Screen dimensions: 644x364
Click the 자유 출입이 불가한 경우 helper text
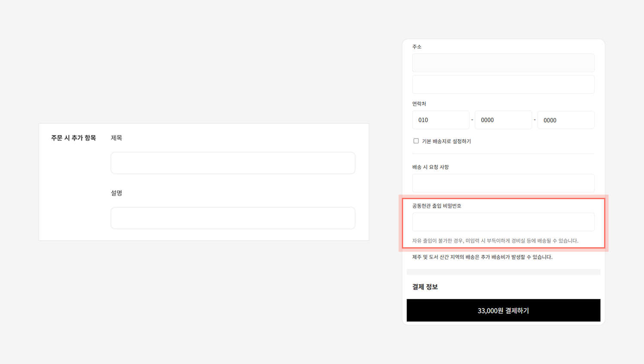495,241
